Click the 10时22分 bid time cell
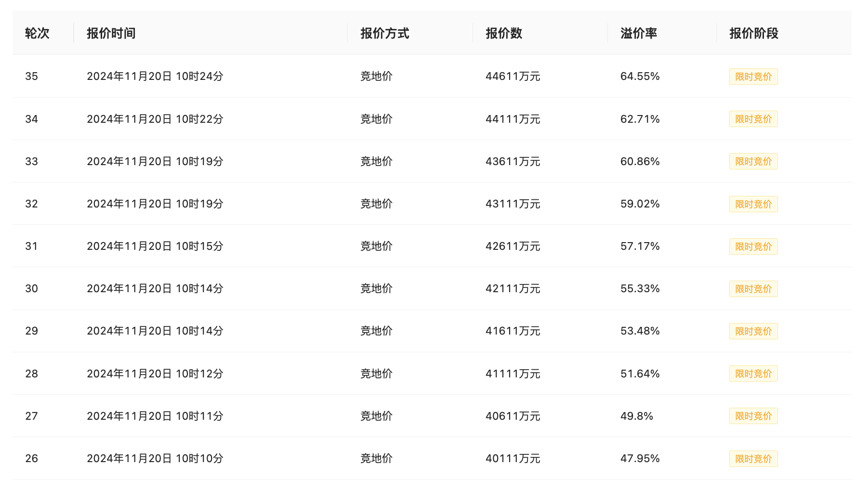Viewport: 868px width, 491px height. 155,119
